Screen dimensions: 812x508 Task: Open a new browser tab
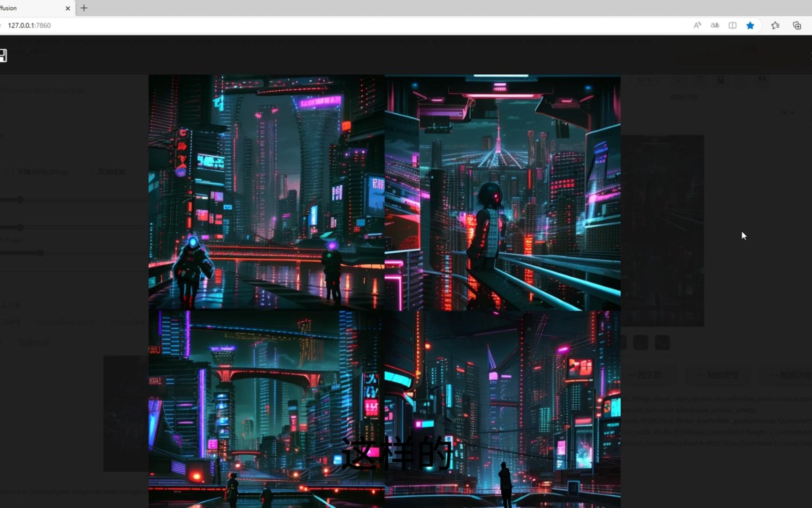pyautogui.click(x=84, y=8)
